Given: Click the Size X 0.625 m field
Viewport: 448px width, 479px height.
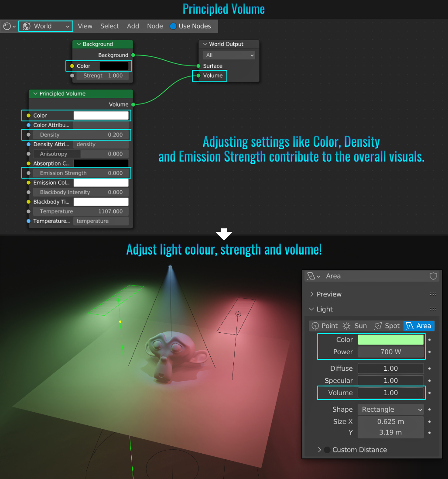Looking at the screenshot, I should click(390, 421).
